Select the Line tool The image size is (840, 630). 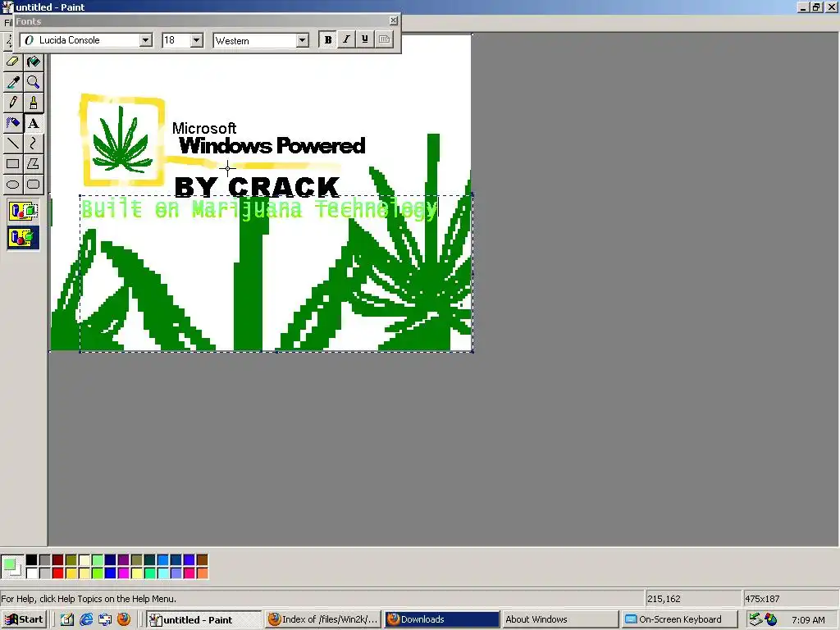[x=13, y=144]
